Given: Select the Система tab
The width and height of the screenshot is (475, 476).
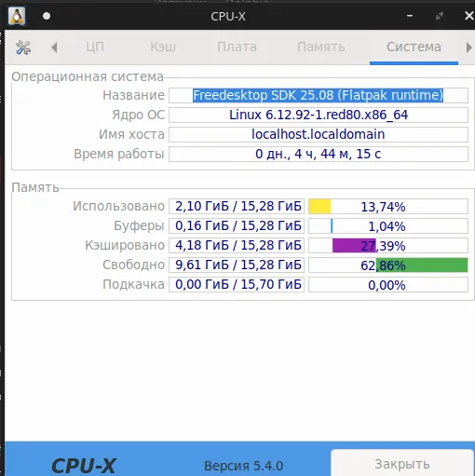Looking at the screenshot, I should point(414,48).
